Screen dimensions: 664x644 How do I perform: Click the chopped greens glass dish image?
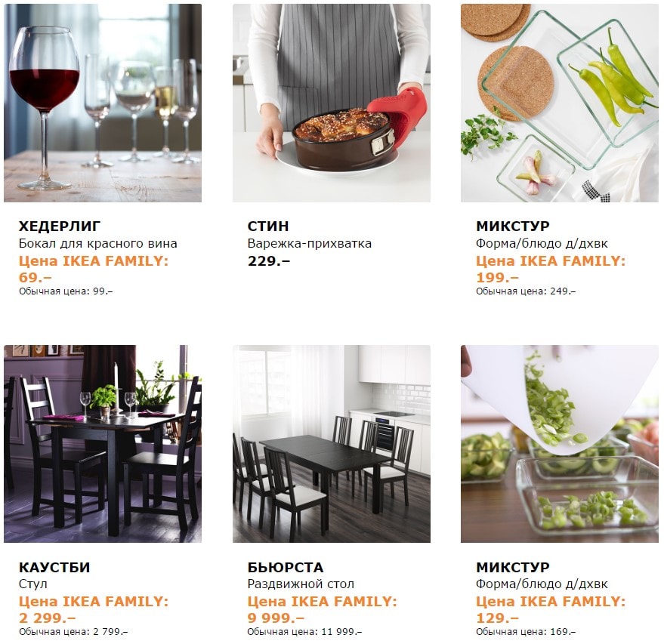[559, 444]
